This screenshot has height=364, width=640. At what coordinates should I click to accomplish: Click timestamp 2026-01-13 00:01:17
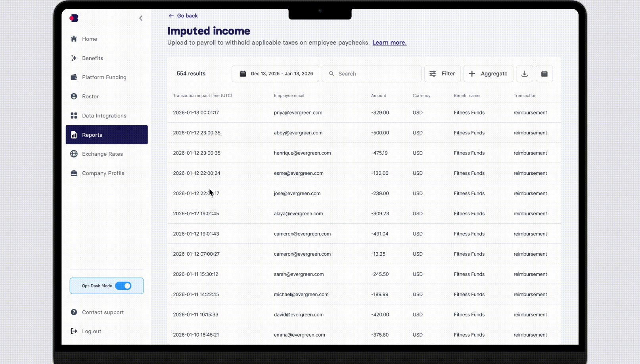coord(196,113)
